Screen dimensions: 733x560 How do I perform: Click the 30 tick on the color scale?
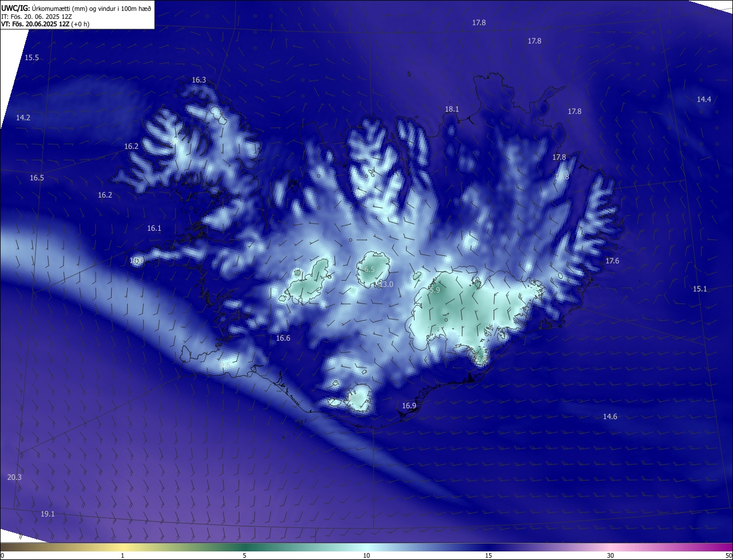pos(610,555)
